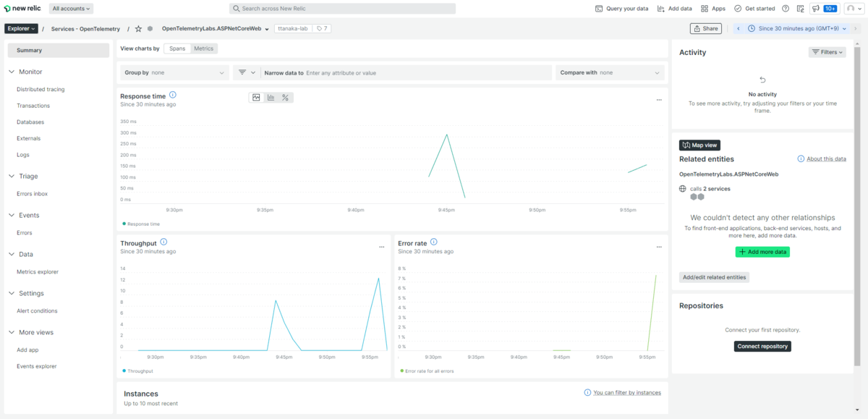Image resolution: width=868 pixels, height=419 pixels.
Task: Click the Add data icon in top bar
Action: (x=662, y=9)
